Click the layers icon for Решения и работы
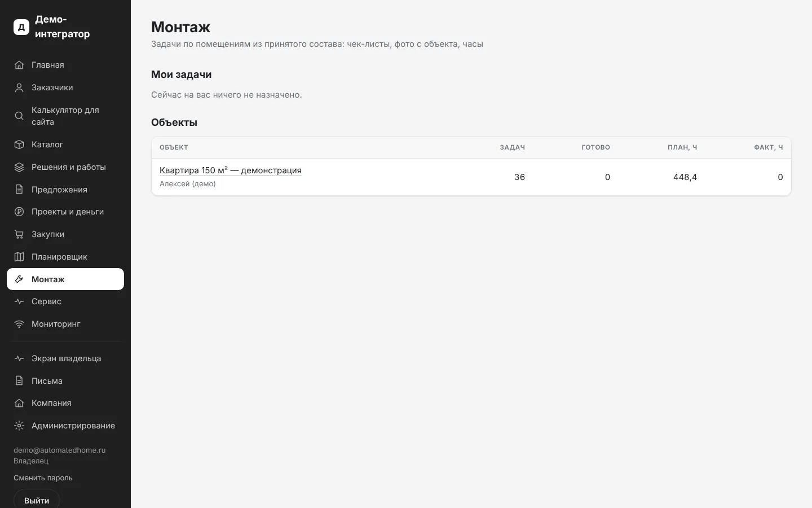Image resolution: width=812 pixels, height=508 pixels. coord(19,167)
